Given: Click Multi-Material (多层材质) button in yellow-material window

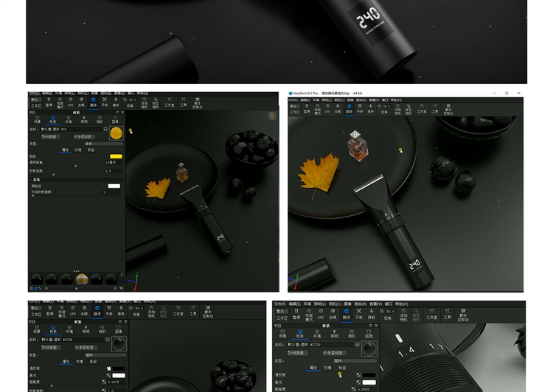Looking at the screenshot, I should 84,136.
